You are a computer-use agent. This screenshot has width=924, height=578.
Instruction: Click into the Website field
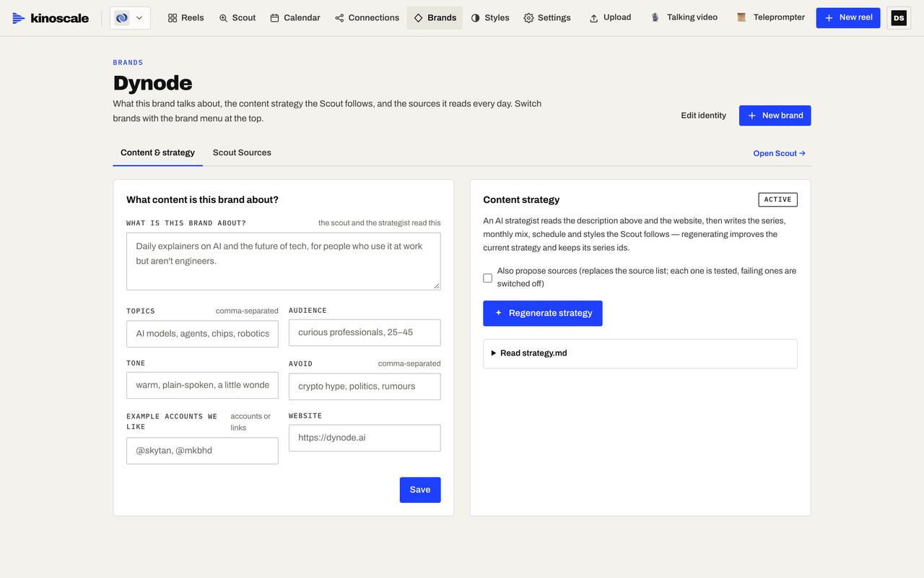pos(365,438)
